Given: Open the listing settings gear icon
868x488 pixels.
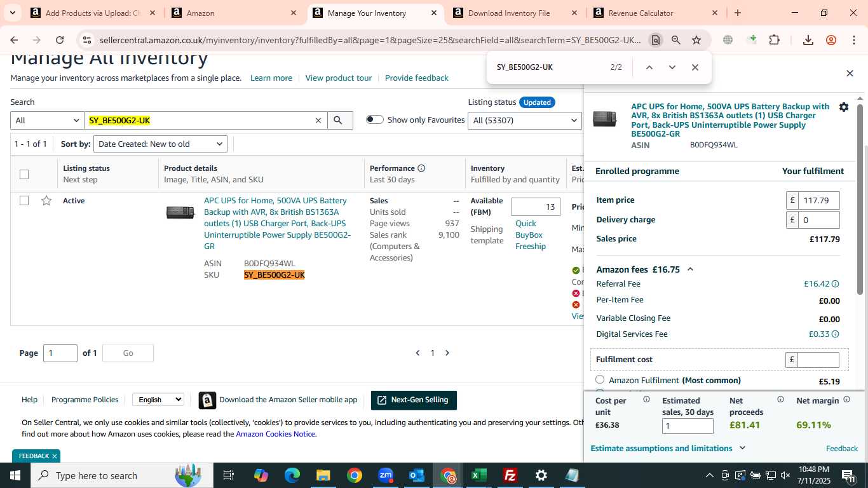Looking at the screenshot, I should pyautogui.click(x=844, y=107).
